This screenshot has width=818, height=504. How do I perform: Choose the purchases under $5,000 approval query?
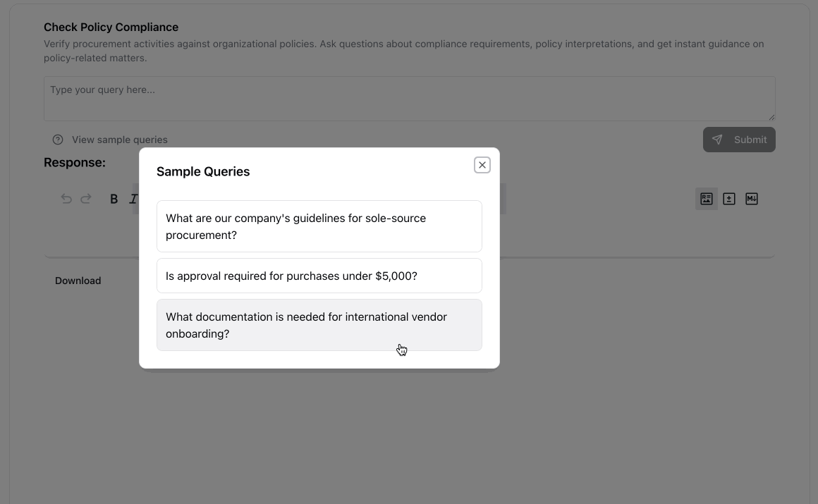[x=319, y=276]
